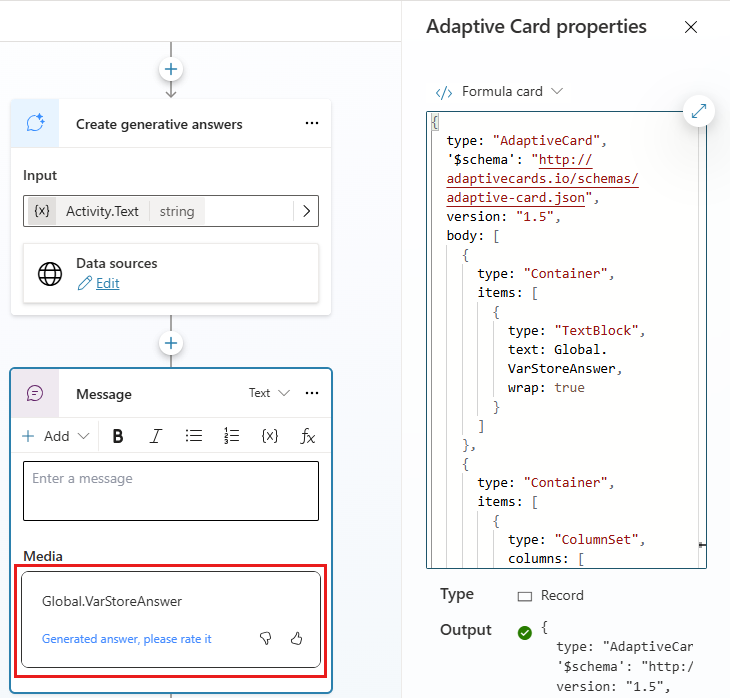This screenshot has height=698, width=730.
Task: Click the generative answers sparkle icon
Action: [35, 123]
